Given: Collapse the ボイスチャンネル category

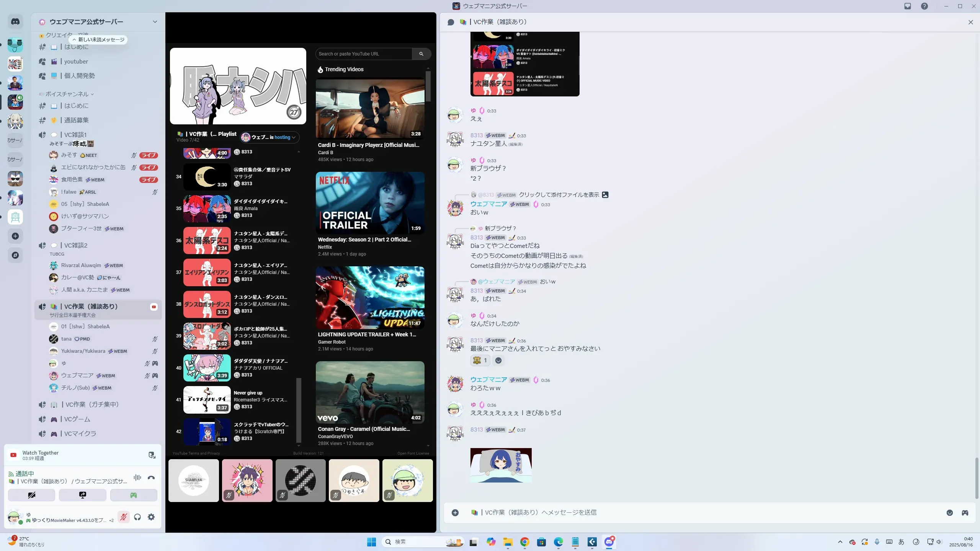Looking at the screenshot, I should pyautogui.click(x=67, y=94).
